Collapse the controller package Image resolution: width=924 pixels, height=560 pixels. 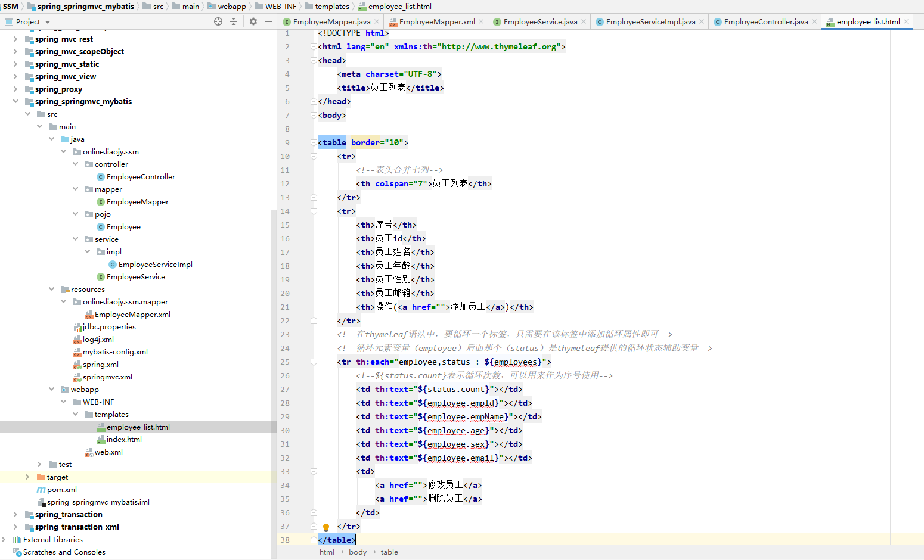pos(75,164)
